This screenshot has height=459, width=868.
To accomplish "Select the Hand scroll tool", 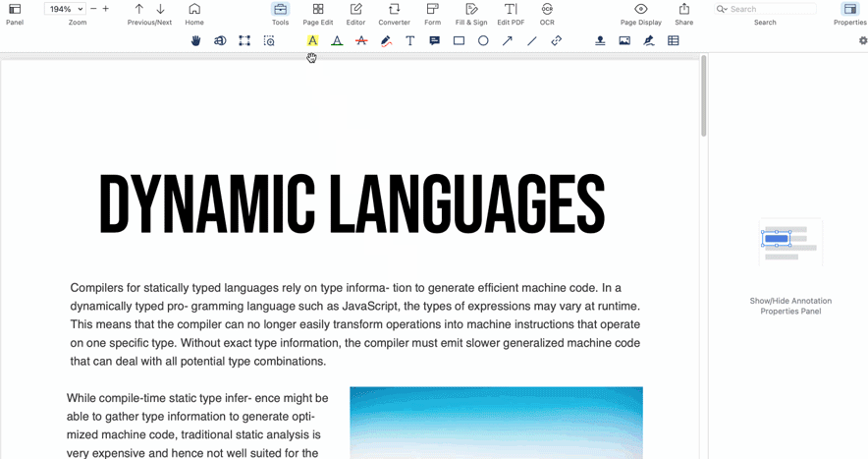I will click(195, 40).
